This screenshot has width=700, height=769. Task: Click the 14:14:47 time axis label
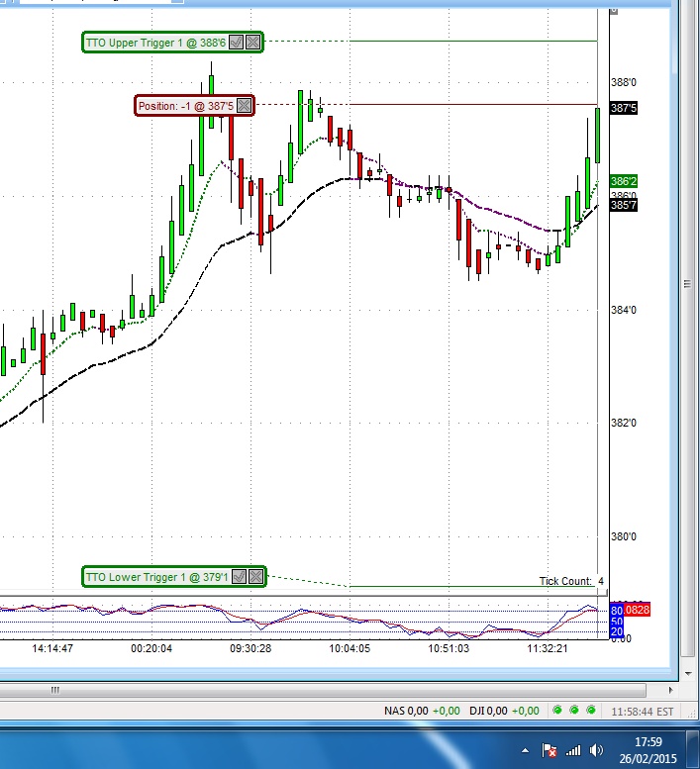[52, 648]
